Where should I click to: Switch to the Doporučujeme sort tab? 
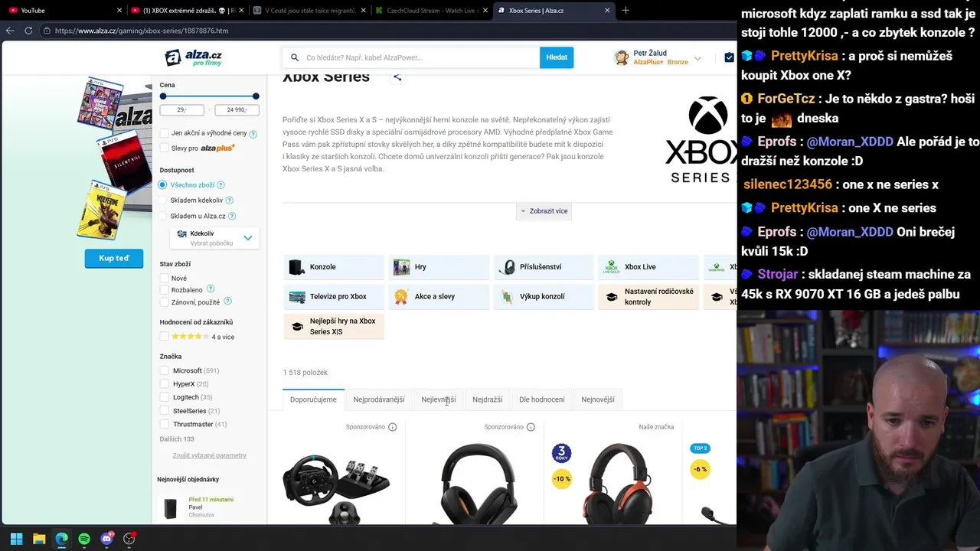point(313,399)
